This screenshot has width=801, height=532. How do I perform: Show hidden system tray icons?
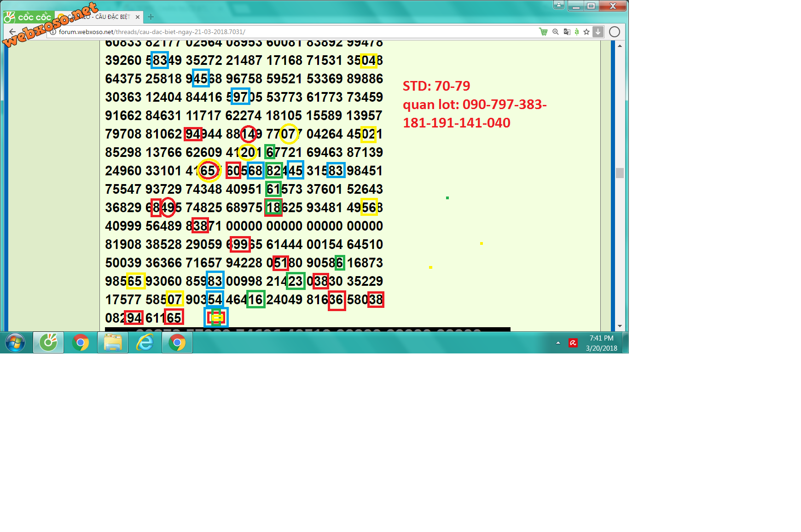[558, 343]
